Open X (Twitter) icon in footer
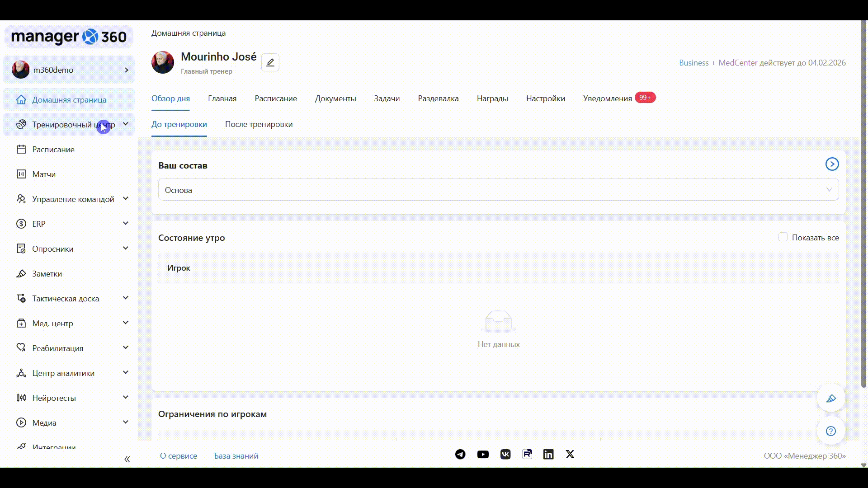The width and height of the screenshot is (868, 488). (570, 455)
